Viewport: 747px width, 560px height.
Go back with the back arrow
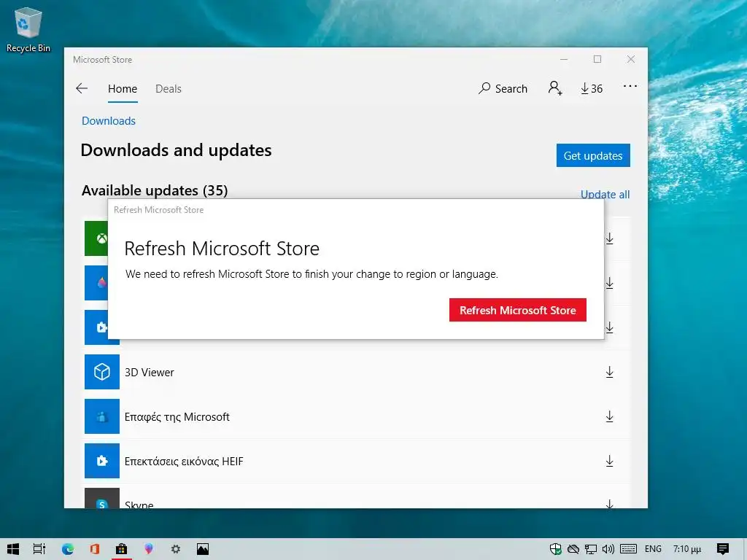pos(82,88)
